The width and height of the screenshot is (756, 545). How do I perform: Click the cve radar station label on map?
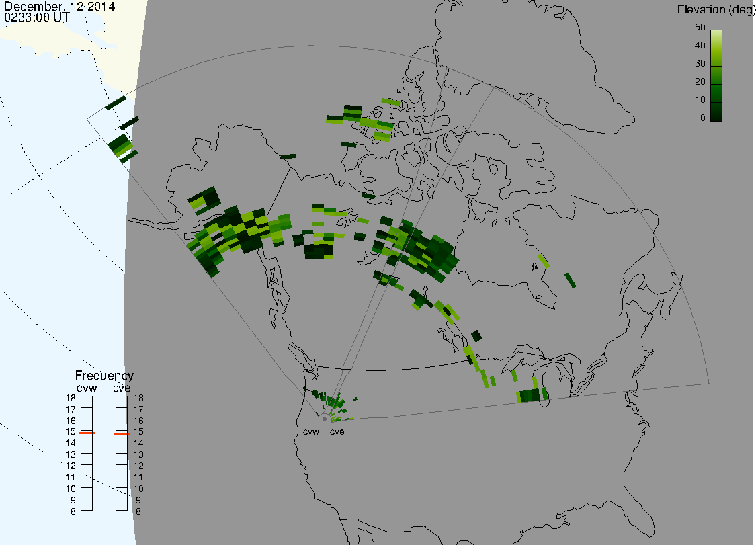coord(337,432)
